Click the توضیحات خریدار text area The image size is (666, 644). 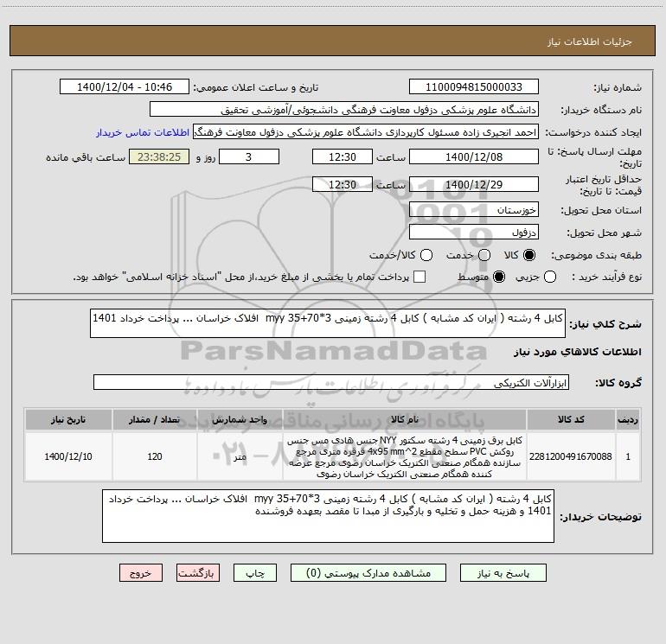[328, 516]
